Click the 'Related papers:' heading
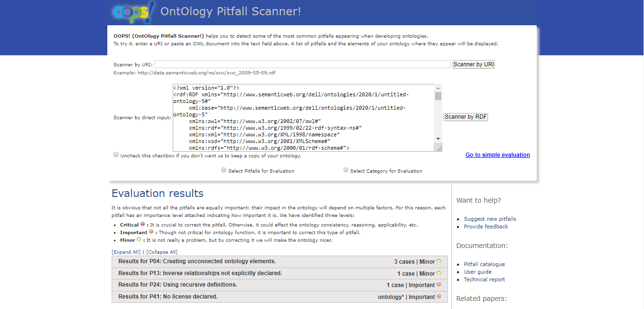This screenshot has width=644, height=309. [x=481, y=299]
